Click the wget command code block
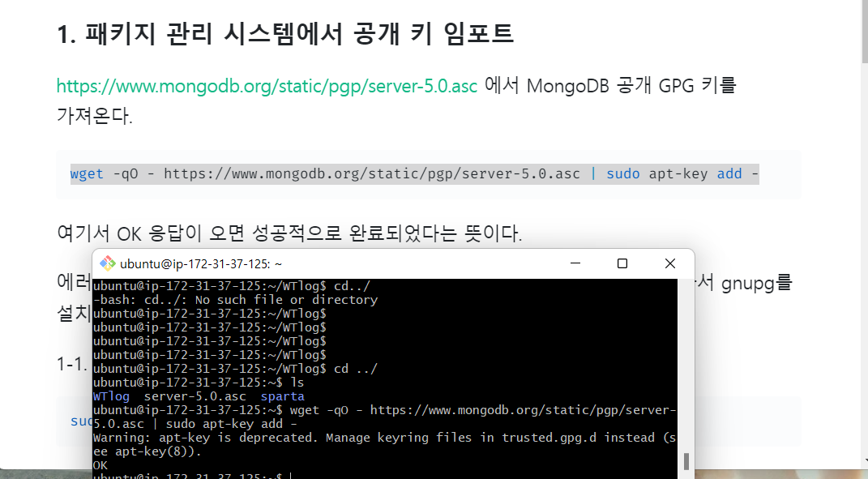Viewport: 868px width, 479px height. [429, 174]
